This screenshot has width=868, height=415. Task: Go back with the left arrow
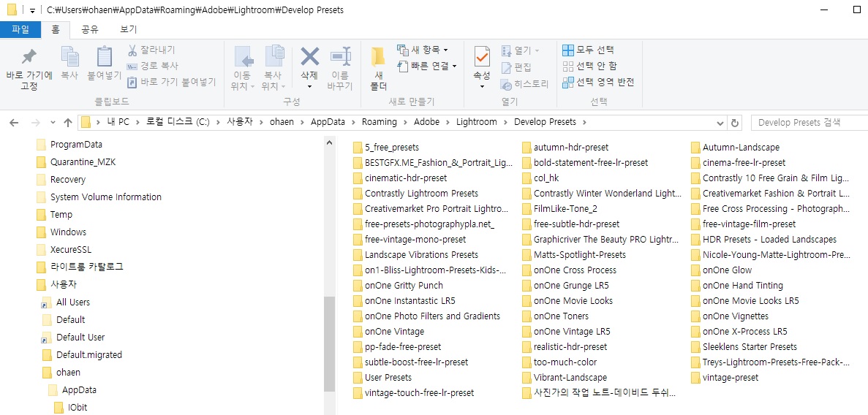pyautogui.click(x=15, y=122)
